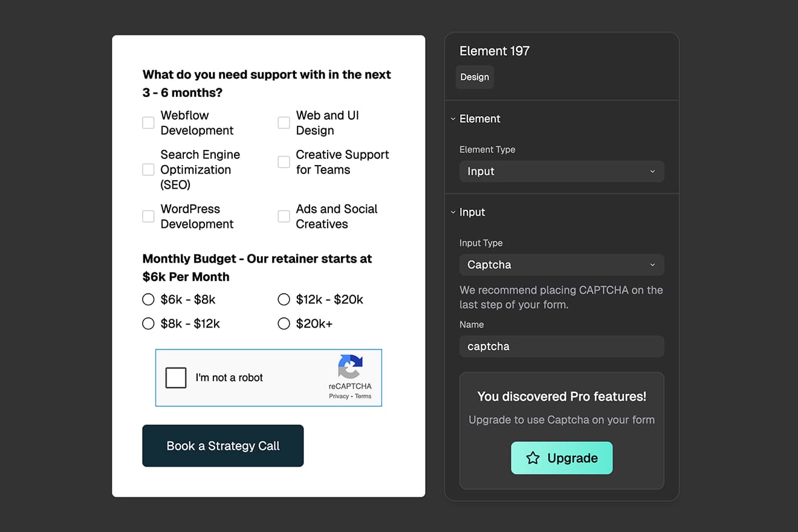Screen dimensions: 798x532
Task: Choose the $12k - $20k budget range
Action: (x=284, y=299)
